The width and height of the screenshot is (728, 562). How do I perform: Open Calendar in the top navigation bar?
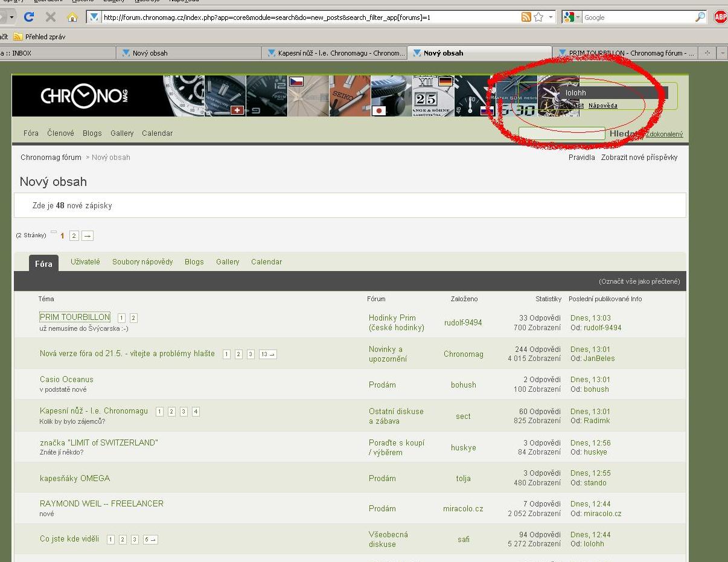157,133
